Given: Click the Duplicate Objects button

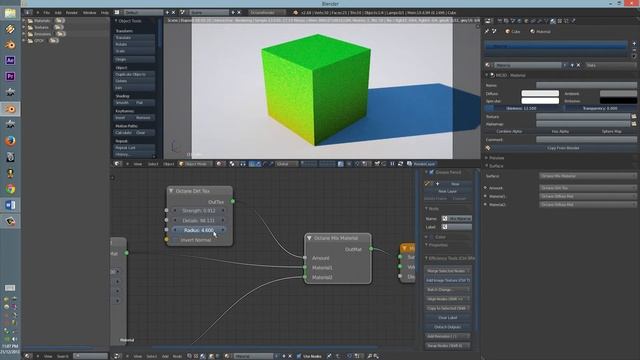Looking at the screenshot, I should tap(134, 74).
